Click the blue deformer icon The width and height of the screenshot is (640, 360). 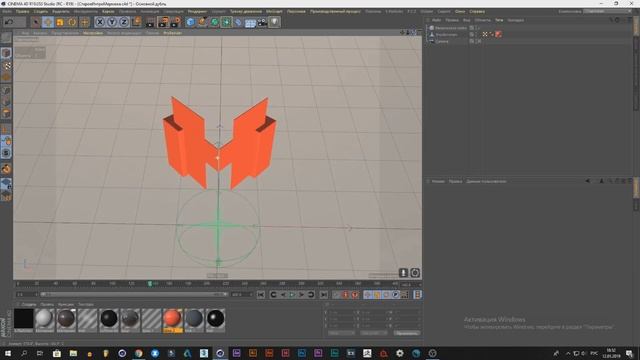238,22
